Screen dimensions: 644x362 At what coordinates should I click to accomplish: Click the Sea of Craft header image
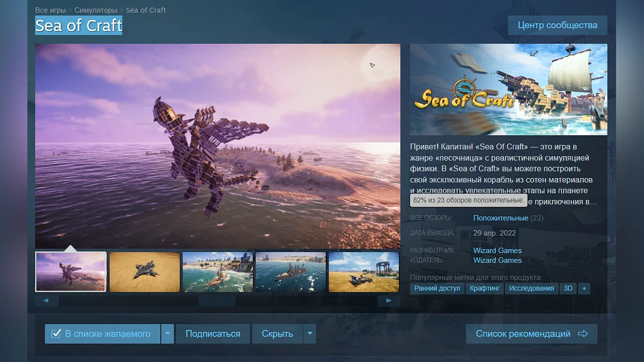coord(509,90)
